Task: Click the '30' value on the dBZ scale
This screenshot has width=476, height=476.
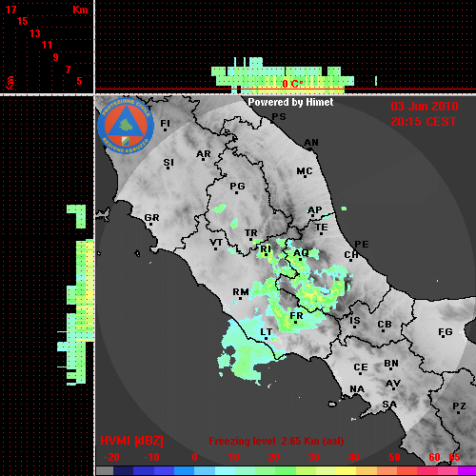Action: click(x=314, y=457)
